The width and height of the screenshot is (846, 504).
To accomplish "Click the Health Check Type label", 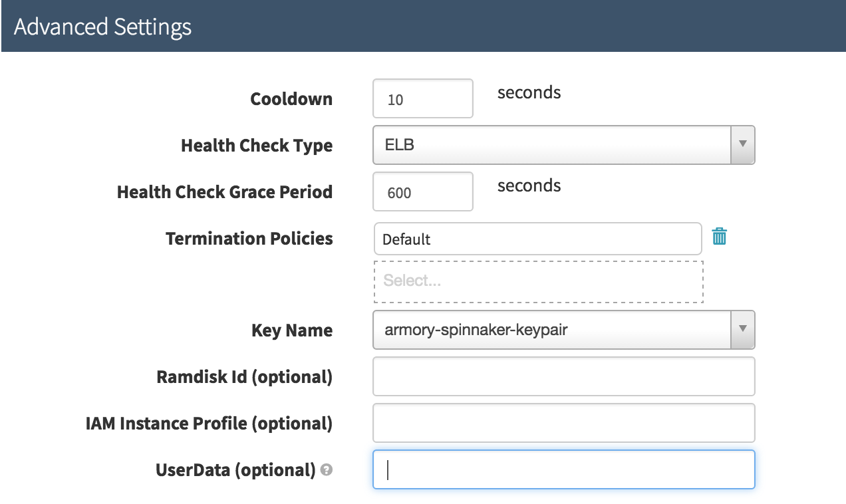I will tap(257, 146).
